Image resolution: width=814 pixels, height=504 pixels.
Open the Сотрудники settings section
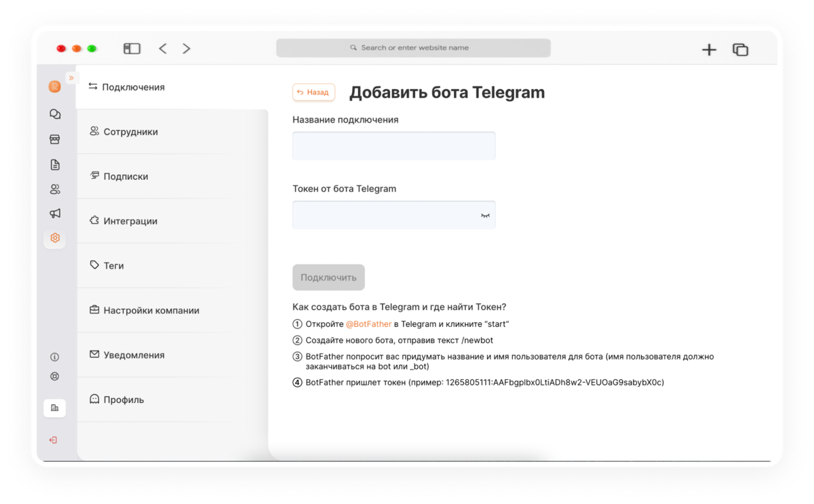(x=172, y=132)
